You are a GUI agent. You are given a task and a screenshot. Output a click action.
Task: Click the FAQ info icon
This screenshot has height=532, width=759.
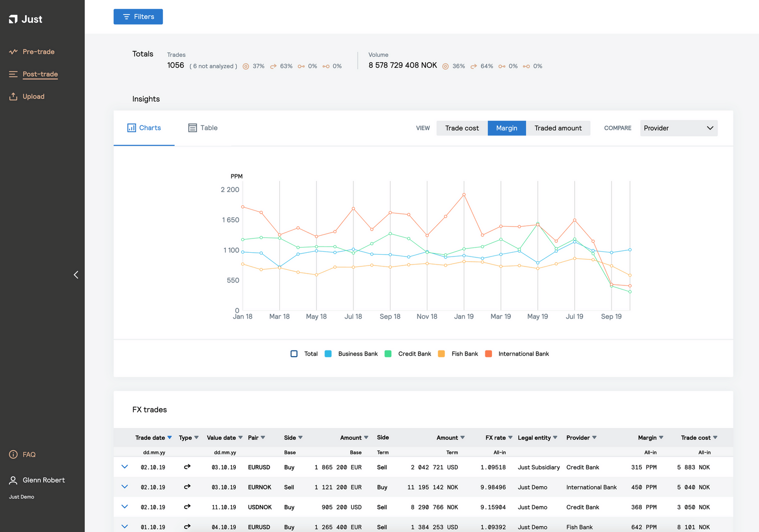(x=12, y=454)
